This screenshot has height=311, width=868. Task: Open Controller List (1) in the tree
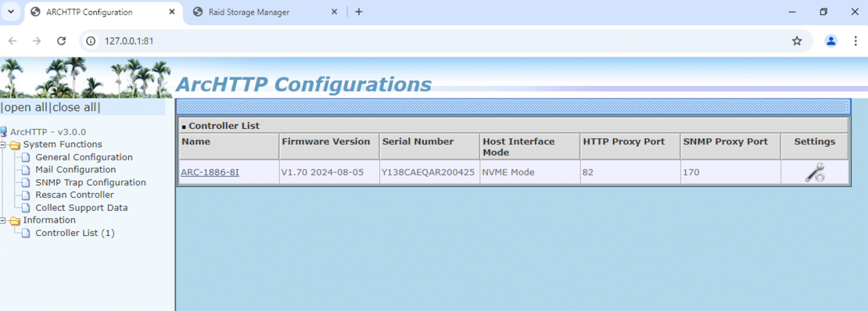75,233
